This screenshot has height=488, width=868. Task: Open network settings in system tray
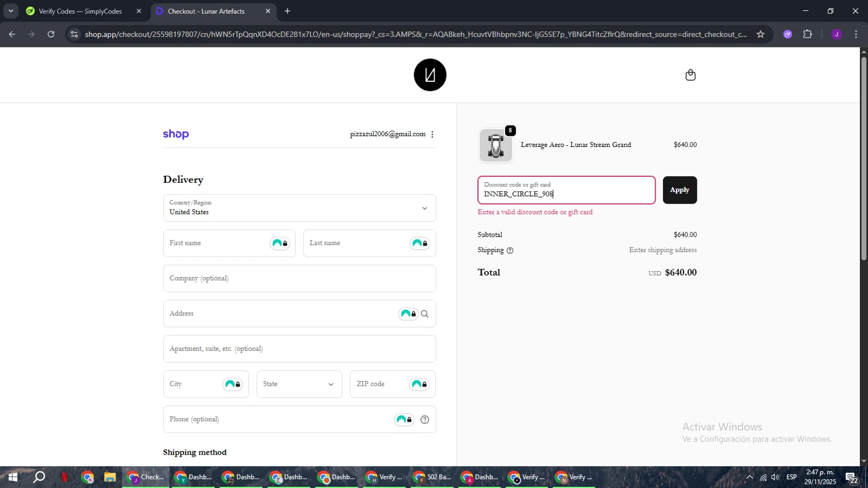click(x=763, y=478)
